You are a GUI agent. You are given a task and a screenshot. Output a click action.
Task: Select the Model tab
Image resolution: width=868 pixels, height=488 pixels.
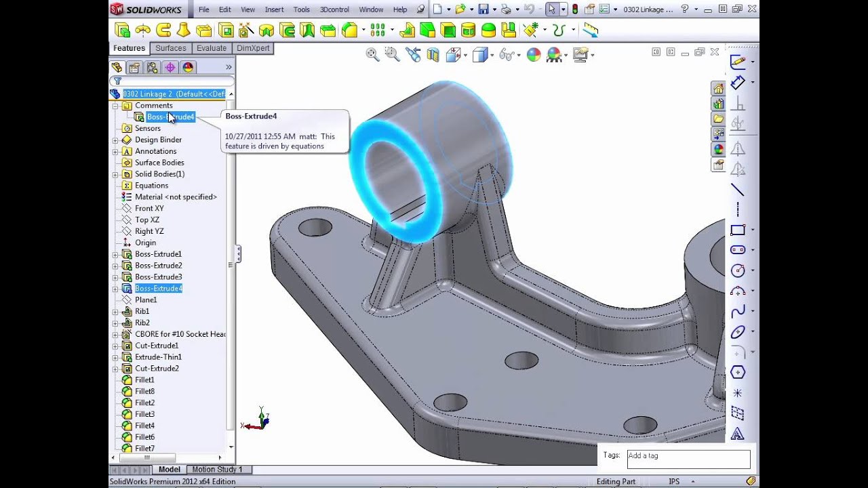[x=170, y=469]
